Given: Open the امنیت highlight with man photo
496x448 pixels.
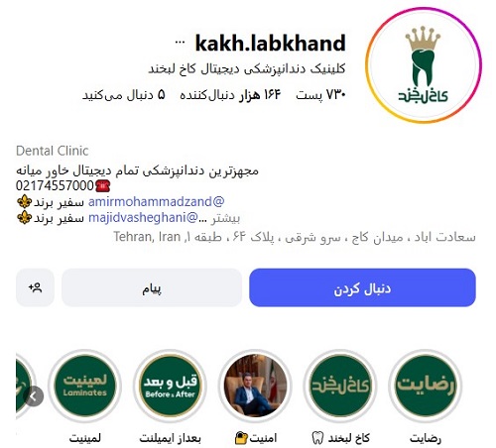Looking at the screenshot, I should click(255, 386).
